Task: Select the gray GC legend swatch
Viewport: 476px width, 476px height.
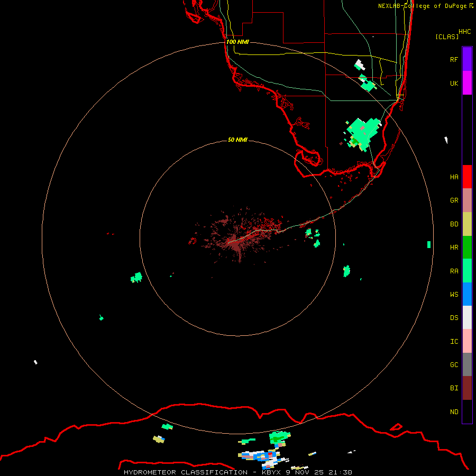Action: (467, 364)
